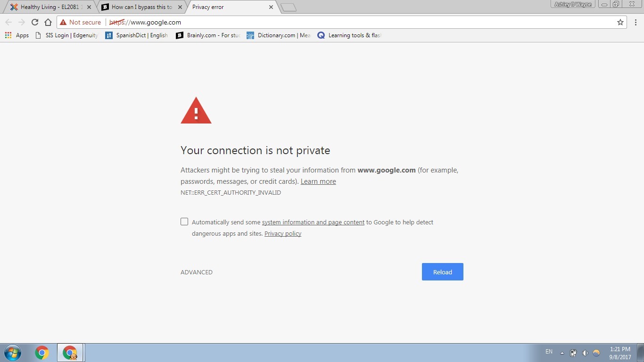Click the active Chrome window on the taskbar
Screen dimensions: 644x362
[x=70, y=353]
